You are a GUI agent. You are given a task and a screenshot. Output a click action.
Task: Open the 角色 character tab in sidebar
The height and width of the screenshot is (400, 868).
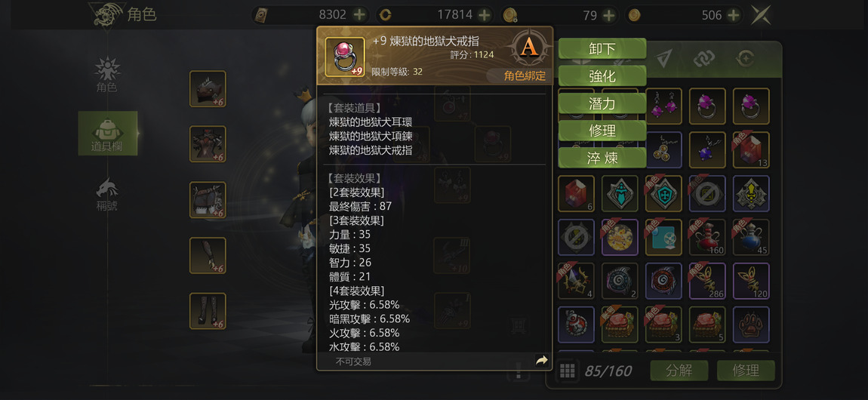(107, 75)
